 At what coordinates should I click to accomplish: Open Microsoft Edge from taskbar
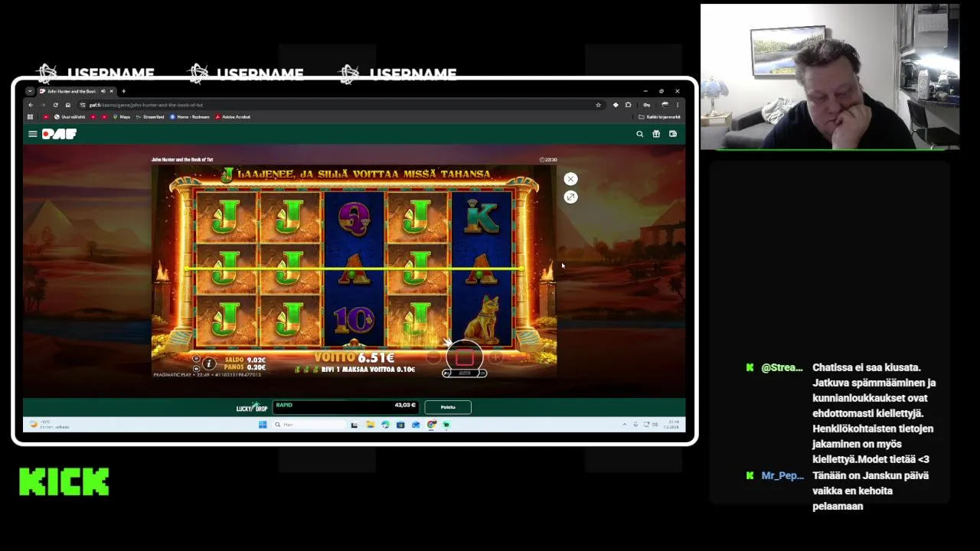click(x=385, y=425)
